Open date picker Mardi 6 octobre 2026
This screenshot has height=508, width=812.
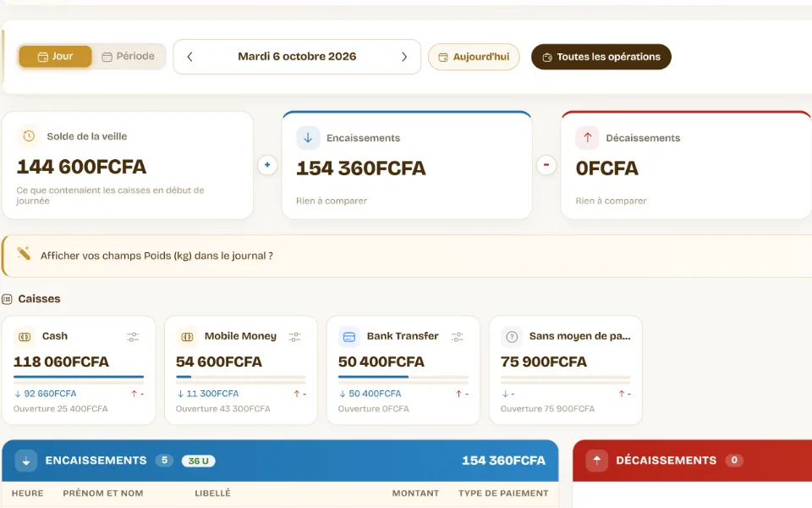tap(297, 57)
